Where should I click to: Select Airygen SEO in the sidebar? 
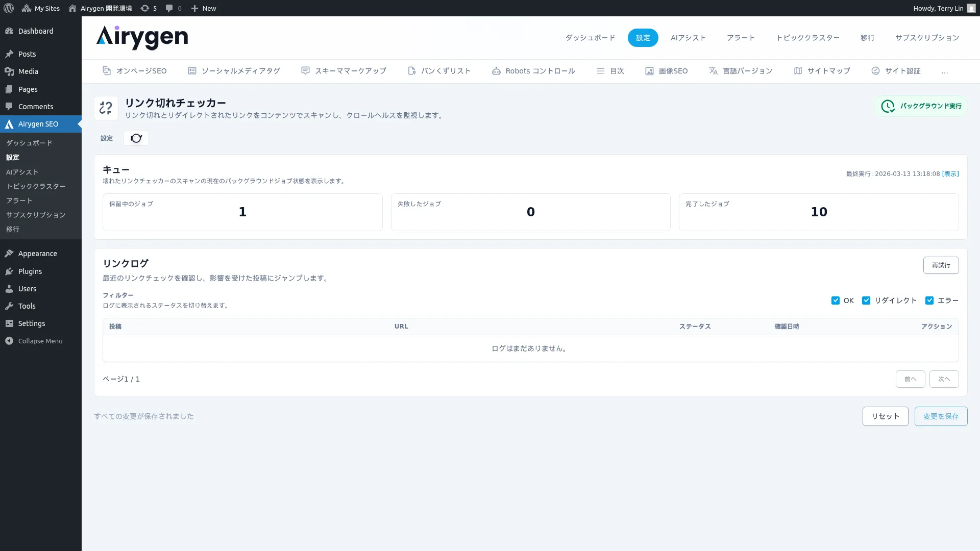(x=41, y=124)
